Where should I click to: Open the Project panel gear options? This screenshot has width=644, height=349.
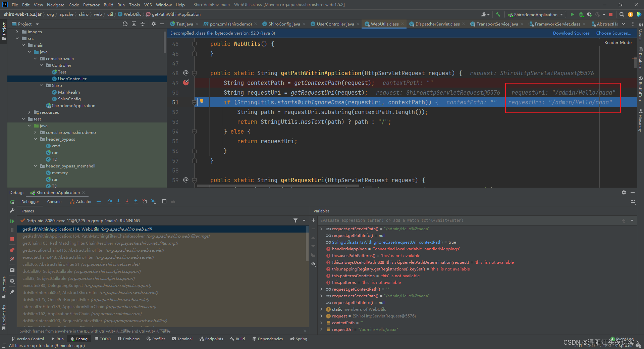[154, 24]
